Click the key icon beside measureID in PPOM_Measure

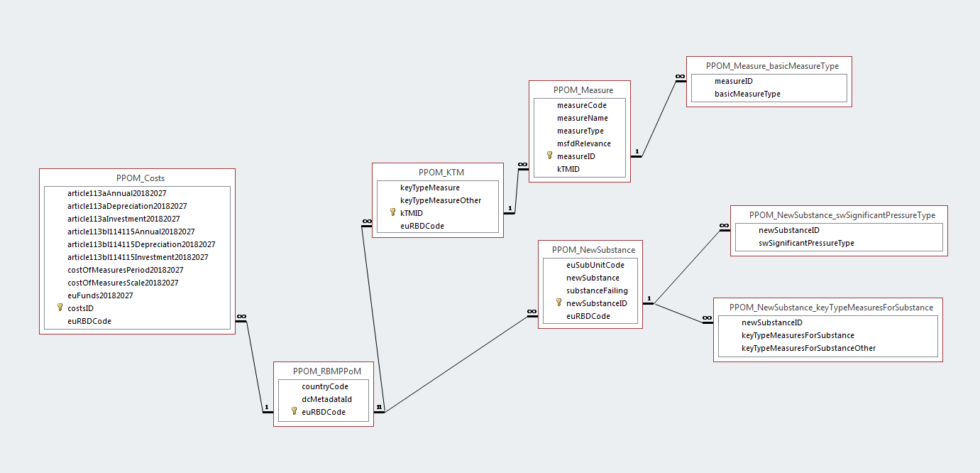click(x=549, y=156)
